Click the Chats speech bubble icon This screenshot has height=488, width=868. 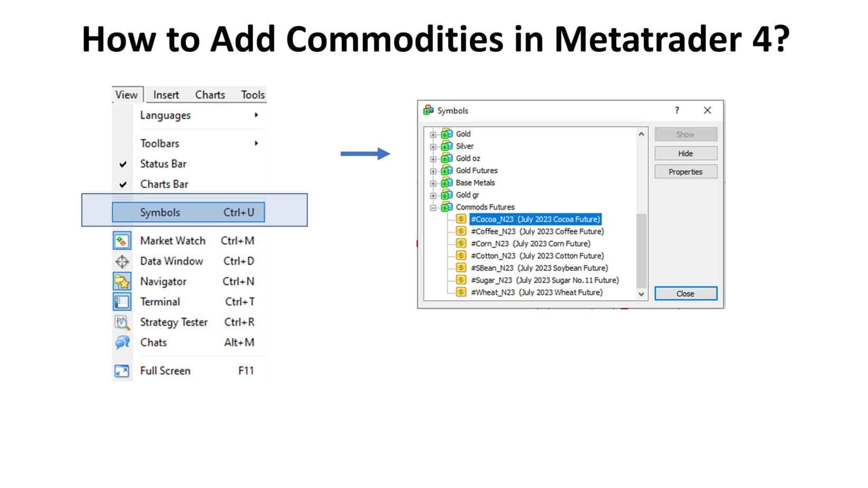122,343
